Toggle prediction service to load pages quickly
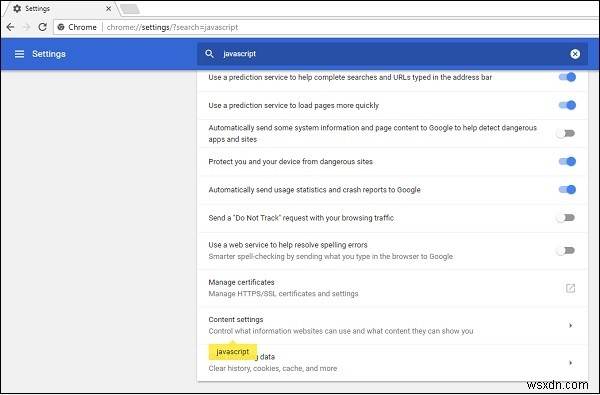The image size is (600, 395). (x=567, y=105)
